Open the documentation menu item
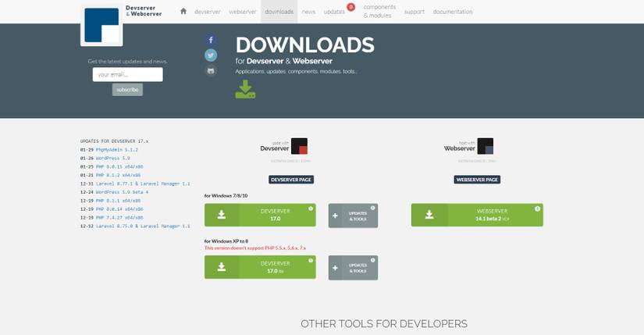This screenshot has height=335, width=644. click(x=453, y=12)
